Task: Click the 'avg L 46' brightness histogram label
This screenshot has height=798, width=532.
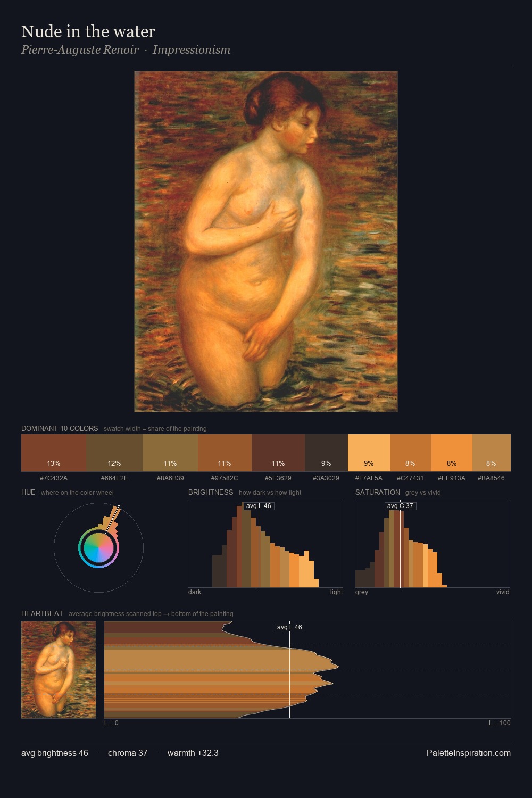Action: [259, 506]
